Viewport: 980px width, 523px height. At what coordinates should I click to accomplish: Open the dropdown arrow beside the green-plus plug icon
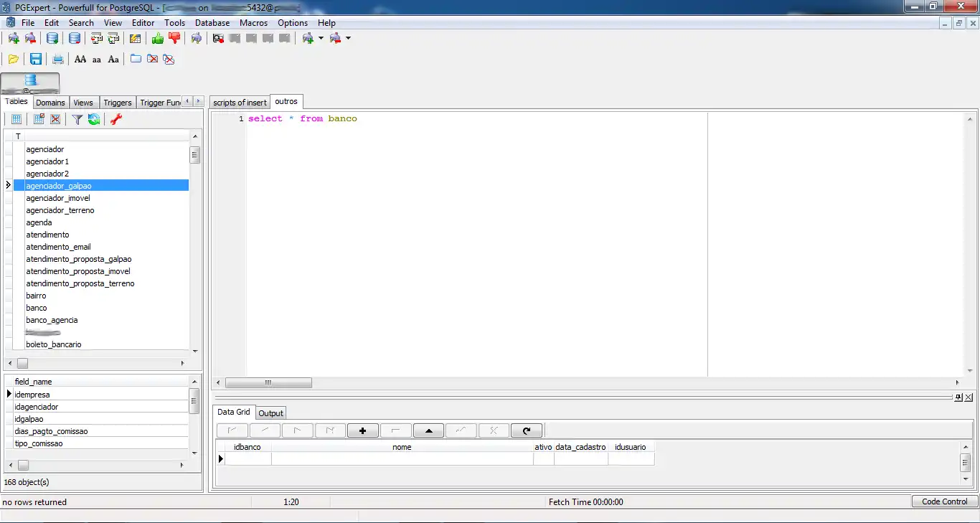pyautogui.click(x=321, y=38)
